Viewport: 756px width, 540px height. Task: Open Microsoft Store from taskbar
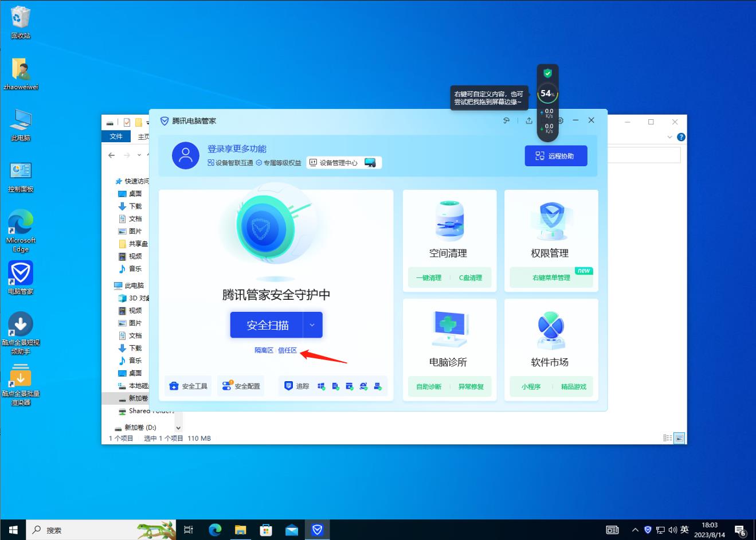coord(266,530)
